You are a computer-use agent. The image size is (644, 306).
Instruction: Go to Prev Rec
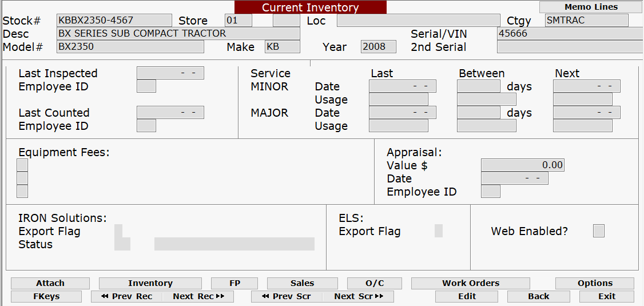pos(126,296)
